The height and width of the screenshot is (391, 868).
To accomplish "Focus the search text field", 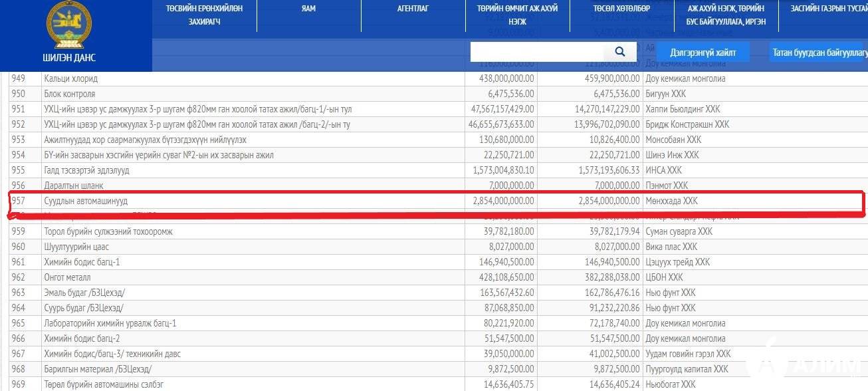I will (x=537, y=52).
